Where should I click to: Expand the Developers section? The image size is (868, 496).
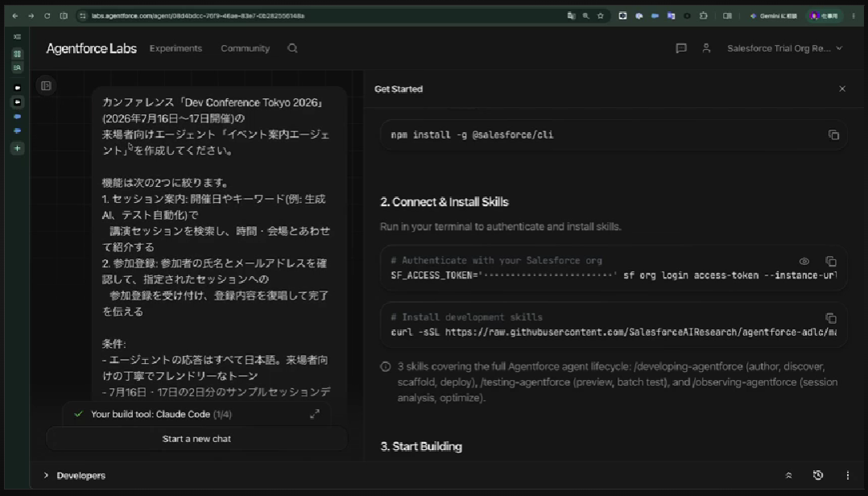pyautogui.click(x=75, y=476)
